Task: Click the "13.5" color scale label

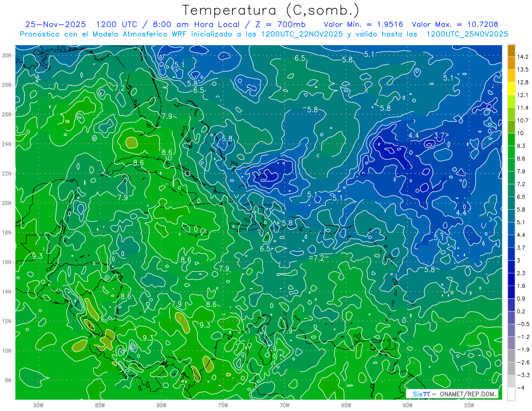Action: 523,70
